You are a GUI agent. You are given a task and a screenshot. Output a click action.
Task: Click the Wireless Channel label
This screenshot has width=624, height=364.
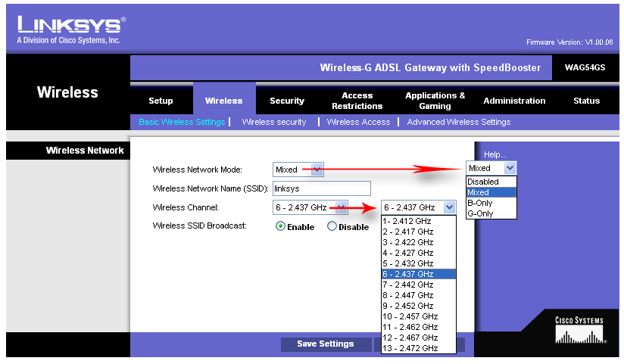click(x=186, y=207)
